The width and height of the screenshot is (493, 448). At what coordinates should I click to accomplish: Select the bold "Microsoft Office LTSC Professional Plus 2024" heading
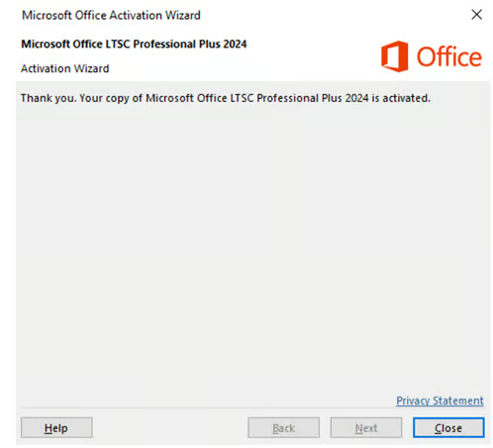(134, 44)
